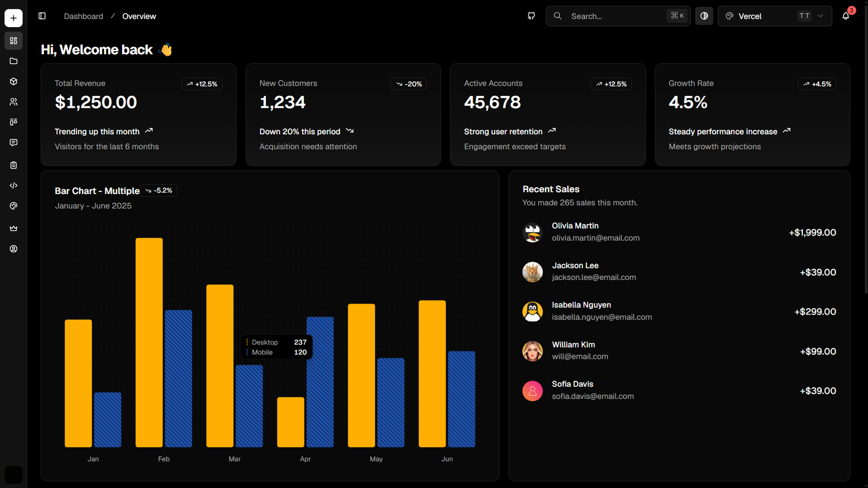
Task: Click the notification bell icon
Action: point(846,16)
